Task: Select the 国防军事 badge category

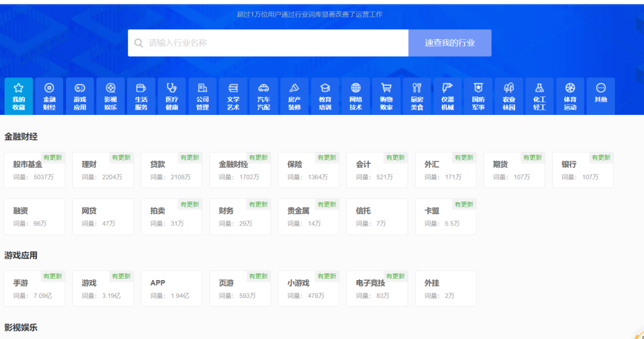Action: [x=478, y=96]
